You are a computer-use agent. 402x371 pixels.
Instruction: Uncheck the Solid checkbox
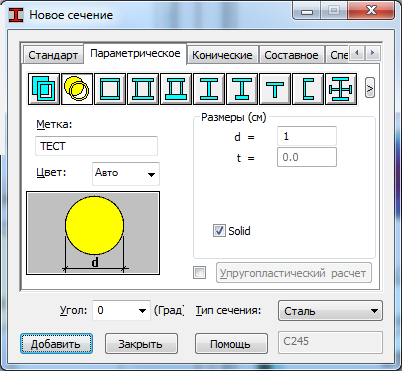(219, 230)
